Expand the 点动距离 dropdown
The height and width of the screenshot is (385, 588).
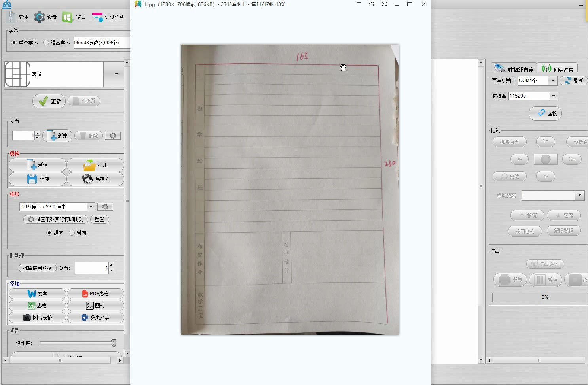tap(580, 195)
